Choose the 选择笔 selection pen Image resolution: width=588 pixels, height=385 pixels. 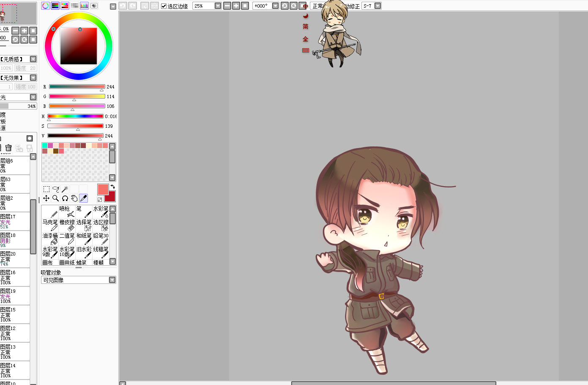(84, 225)
